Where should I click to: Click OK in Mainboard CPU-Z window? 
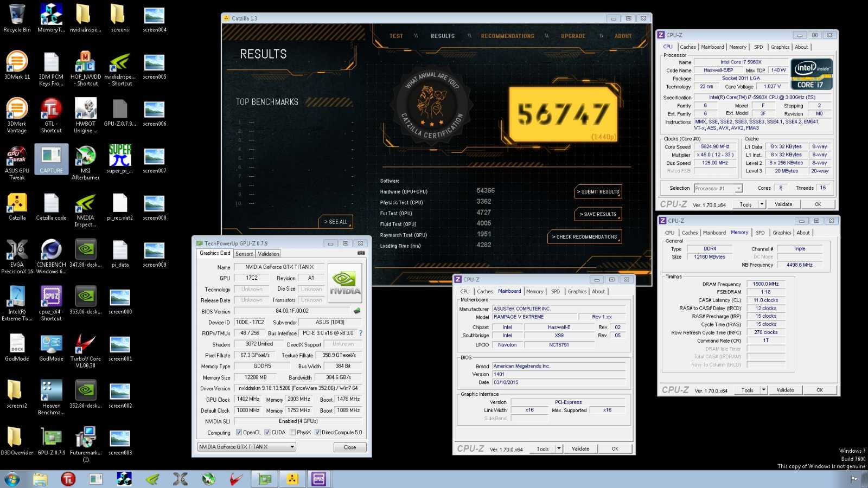(615, 449)
